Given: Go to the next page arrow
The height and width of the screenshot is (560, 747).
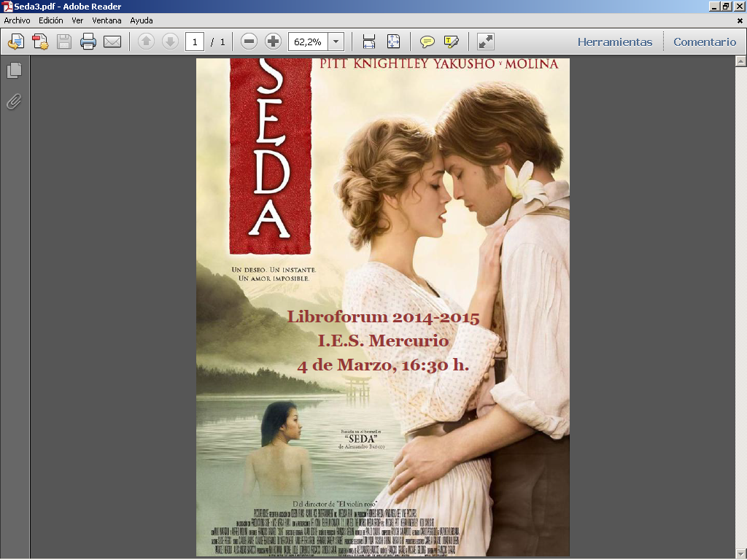Looking at the screenshot, I should click(x=170, y=42).
